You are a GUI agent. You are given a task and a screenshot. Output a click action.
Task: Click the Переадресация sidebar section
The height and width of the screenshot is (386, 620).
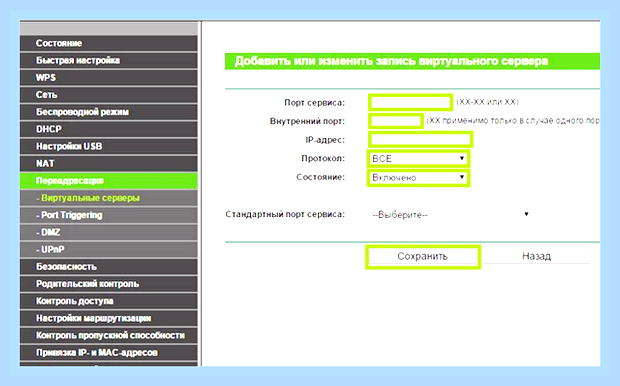pyautogui.click(x=109, y=181)
